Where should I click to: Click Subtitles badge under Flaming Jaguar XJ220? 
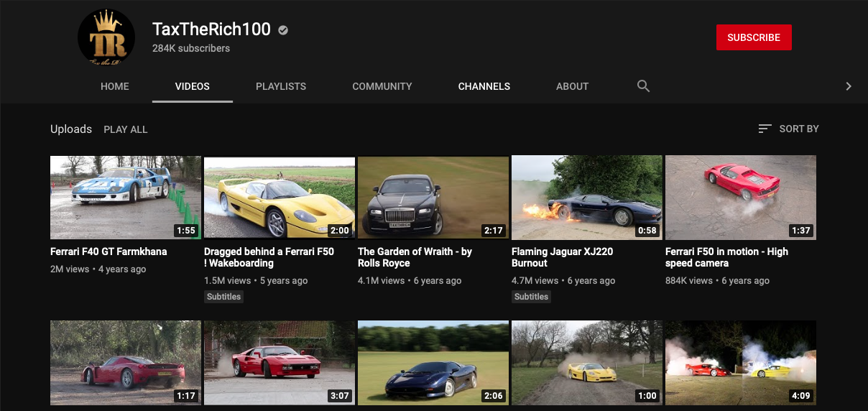pyautogui.click(x=531, y=297)
